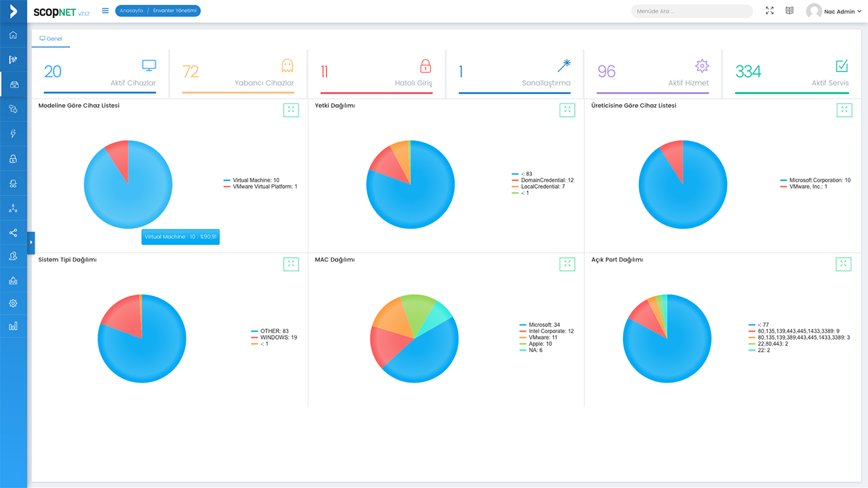
Task: Click the green checkbox icon on Aktif Servis
Action: pos(842,65)
